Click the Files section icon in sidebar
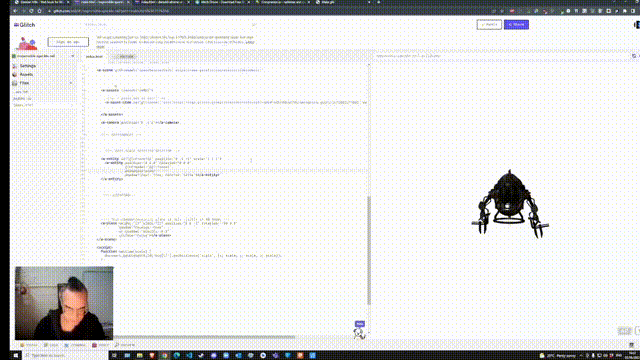This screenshot has width=640, height=360. coord(15,83)
